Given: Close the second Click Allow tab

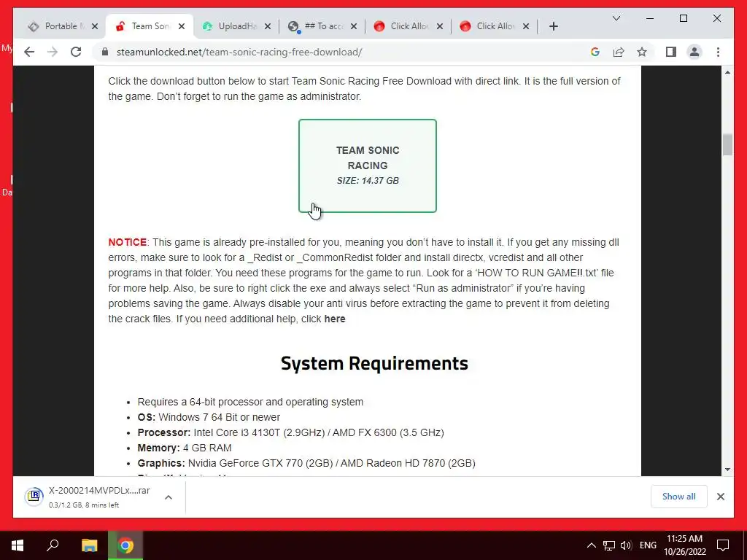Looking at the screenshot, I should [526, 26].
